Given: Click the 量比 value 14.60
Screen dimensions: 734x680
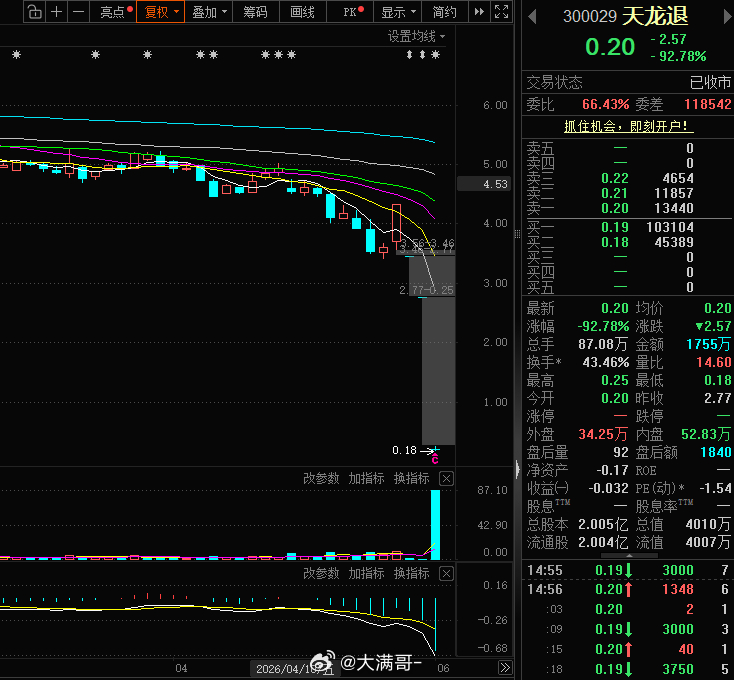Looking at the screenshot, I should (x=713, y=362).
